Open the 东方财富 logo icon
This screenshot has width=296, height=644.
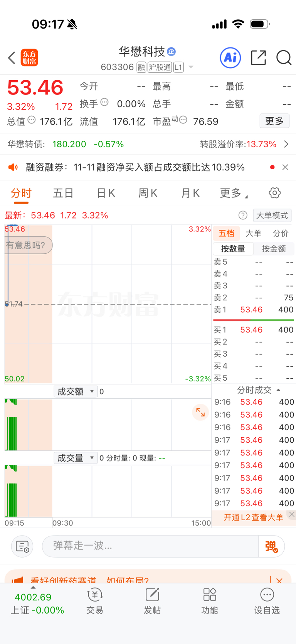pos(29,58)
